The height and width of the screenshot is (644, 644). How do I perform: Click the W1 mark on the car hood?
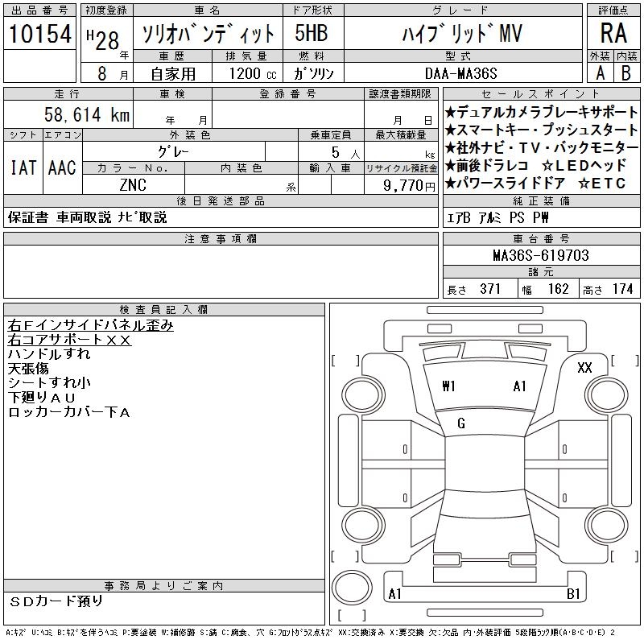pos(448,386)
